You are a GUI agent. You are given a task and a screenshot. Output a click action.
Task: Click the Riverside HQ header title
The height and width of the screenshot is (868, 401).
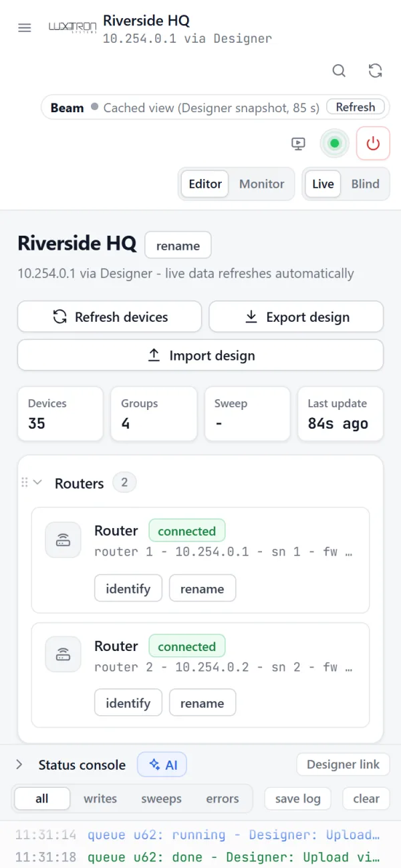point(146,21)
